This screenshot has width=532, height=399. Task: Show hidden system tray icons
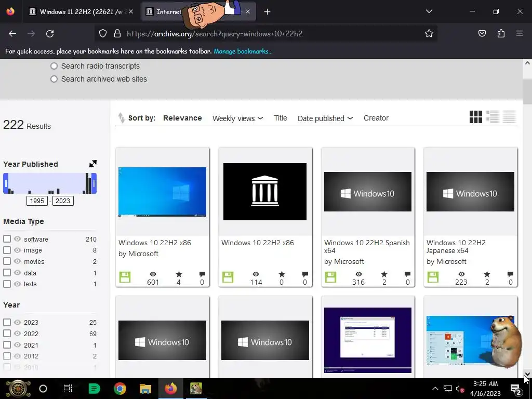pos(435,389)
